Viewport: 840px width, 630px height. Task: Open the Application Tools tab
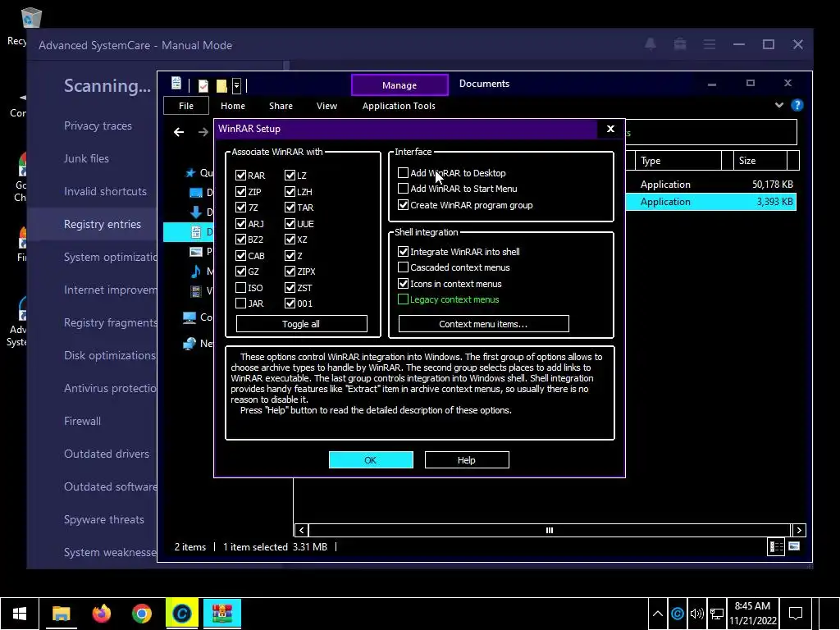(x=399, y=106)
